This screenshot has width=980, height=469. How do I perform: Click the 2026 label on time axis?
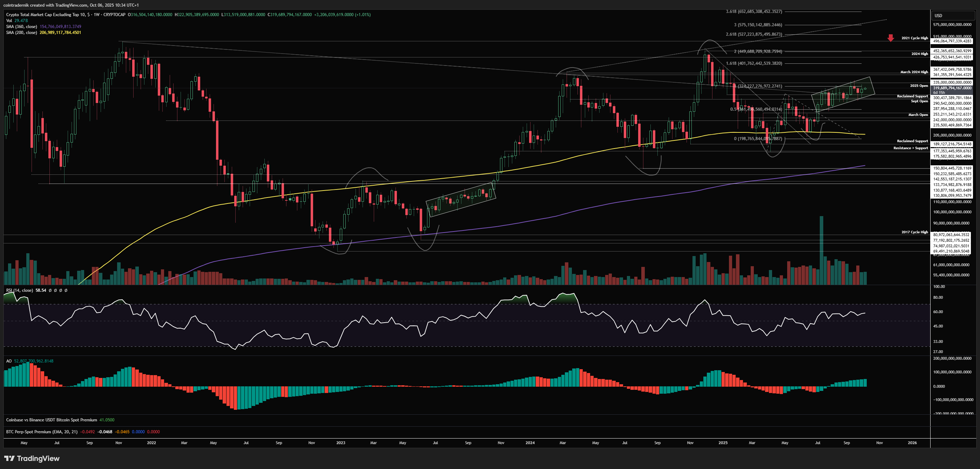click(912, 443)
